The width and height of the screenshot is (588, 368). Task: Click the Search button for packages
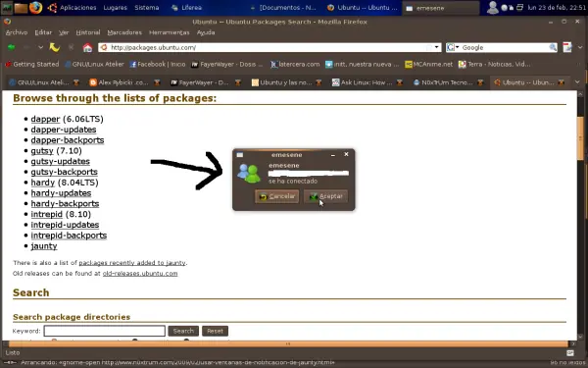point(183,331)
